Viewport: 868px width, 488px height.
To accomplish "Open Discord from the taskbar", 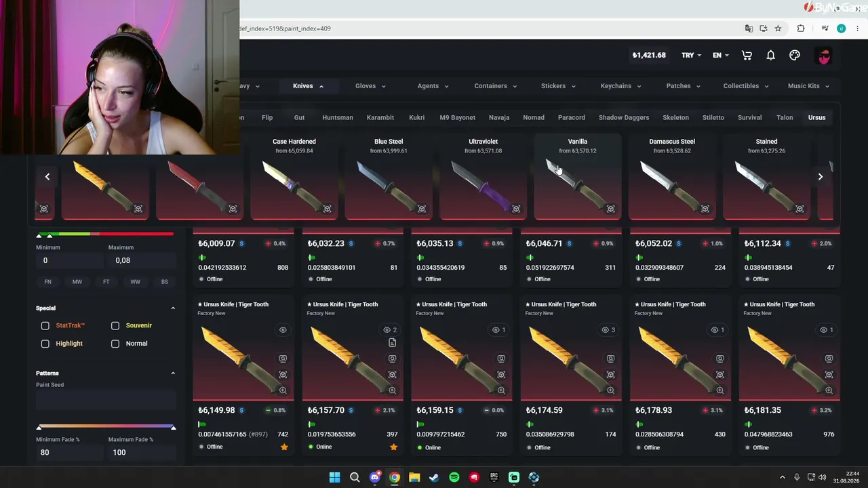I will pyautogui.click(x=374, y=477).
